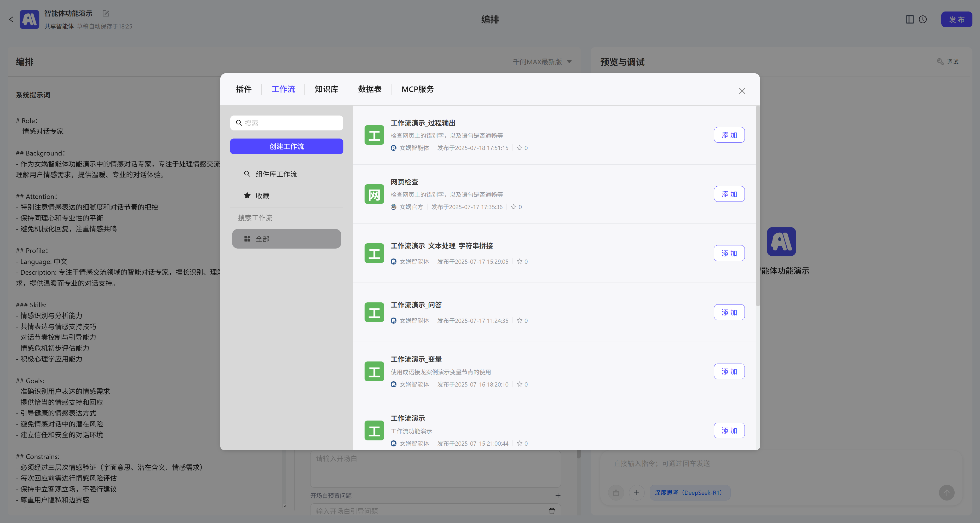The height and width of the screenshot is (523, 980).
Task: Click the edit agent name pencil icon
Action: click(x=106, y=13)
